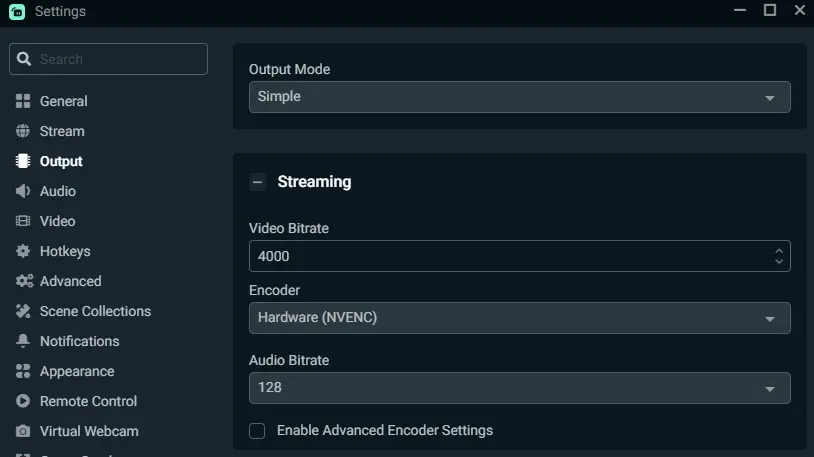Focus the Search settings field
The width and height of the screenshot is (814, 457).
[108, 59]
